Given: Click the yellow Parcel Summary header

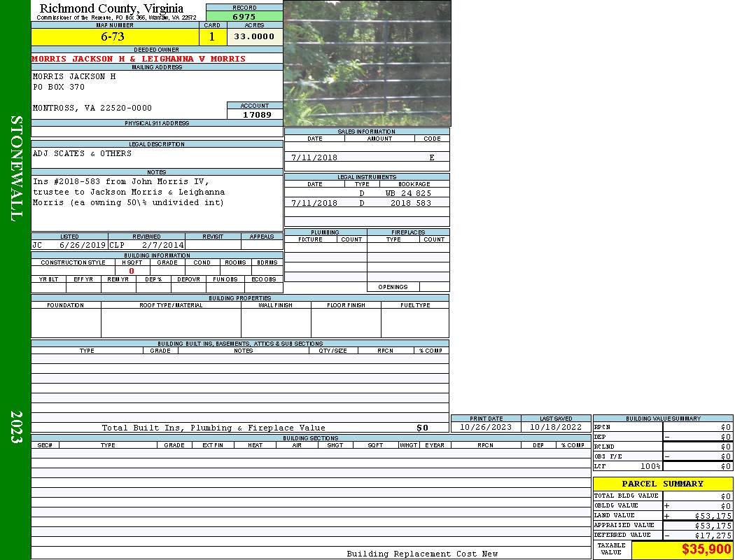Looking at the screenshot, I should (x=662, y=484).
